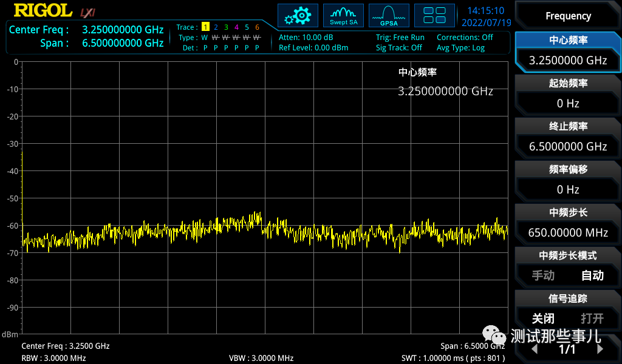This screenshot has height=364, width=622.
Task: Select the yellow Trace 1 indicator
Action: [x=206, y=27]
